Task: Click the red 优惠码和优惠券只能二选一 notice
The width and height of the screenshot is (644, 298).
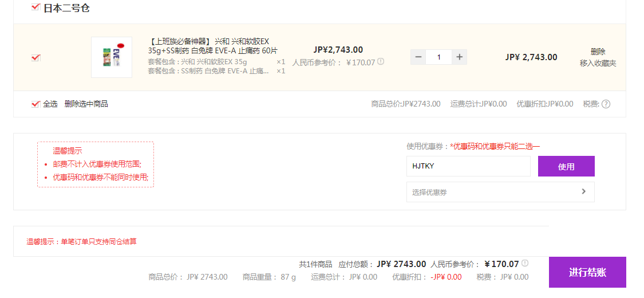Action: pos(495,146)
